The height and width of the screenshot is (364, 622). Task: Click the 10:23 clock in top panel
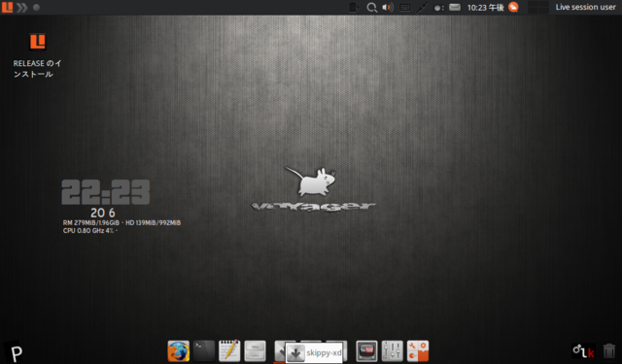click(486, 7)
